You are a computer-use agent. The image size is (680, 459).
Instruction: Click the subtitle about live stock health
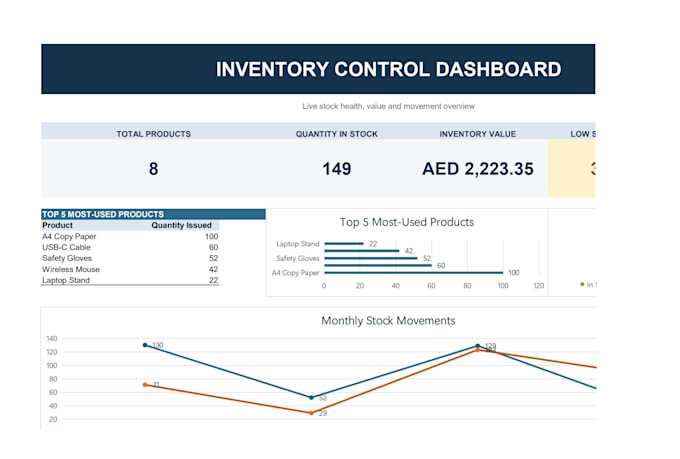coord(389,106)
